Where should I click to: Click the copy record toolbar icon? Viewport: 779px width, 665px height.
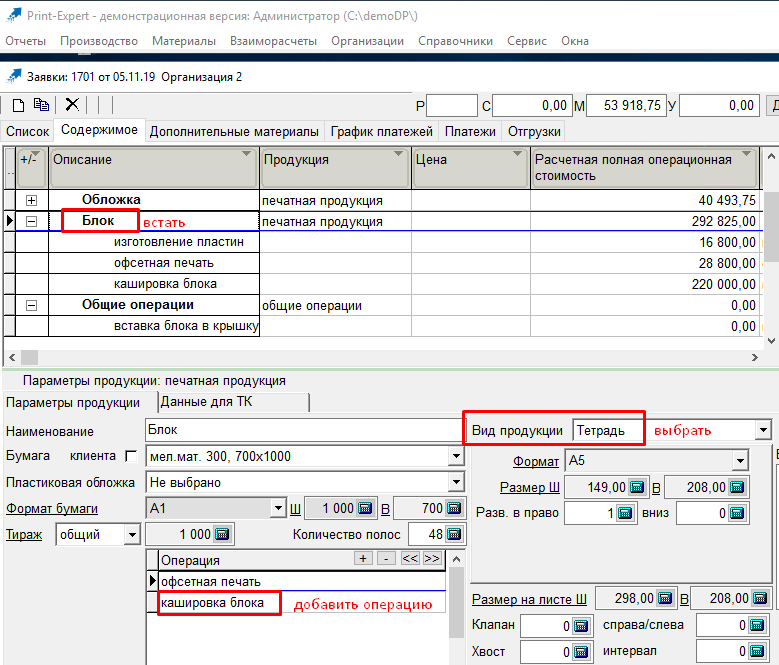click(42, 105)
